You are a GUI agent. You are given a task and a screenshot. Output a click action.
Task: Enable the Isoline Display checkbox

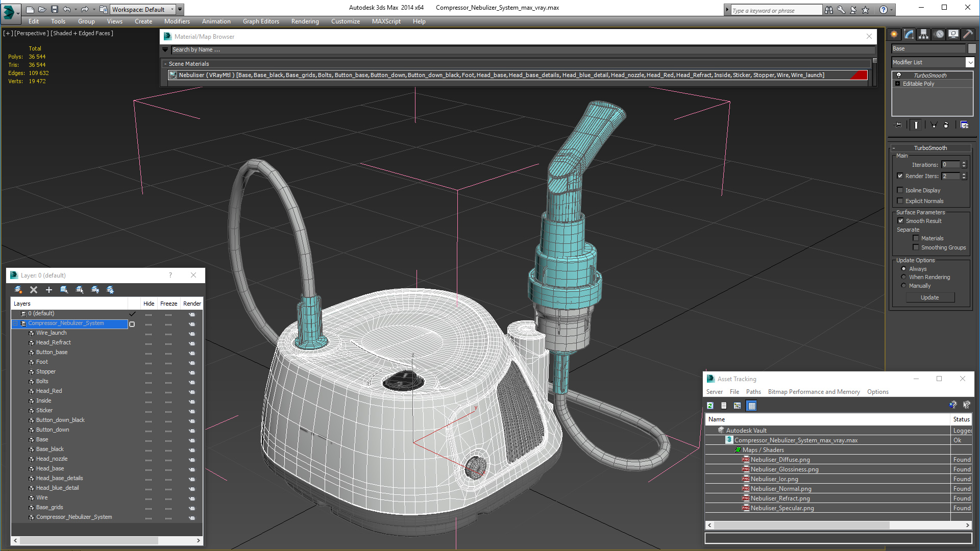tap(900, 190)
